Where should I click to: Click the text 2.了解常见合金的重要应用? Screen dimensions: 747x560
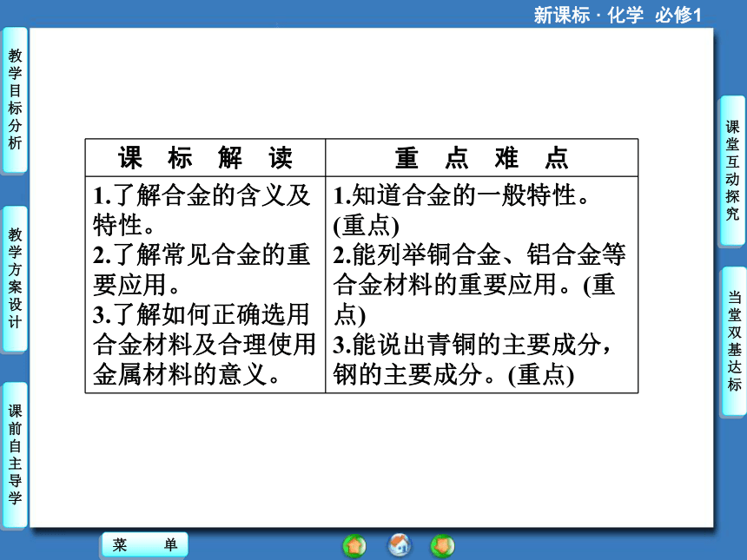tap(202, 269)
